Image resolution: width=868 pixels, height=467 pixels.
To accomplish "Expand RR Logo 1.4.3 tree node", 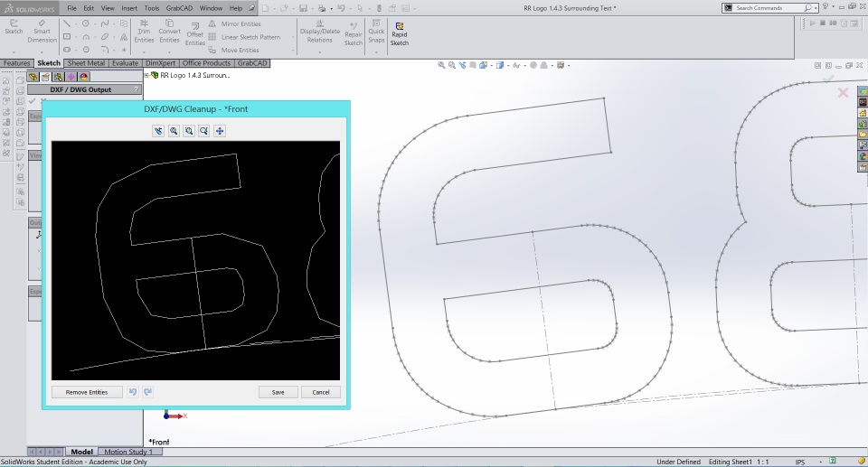I will [x=146, y=75].
